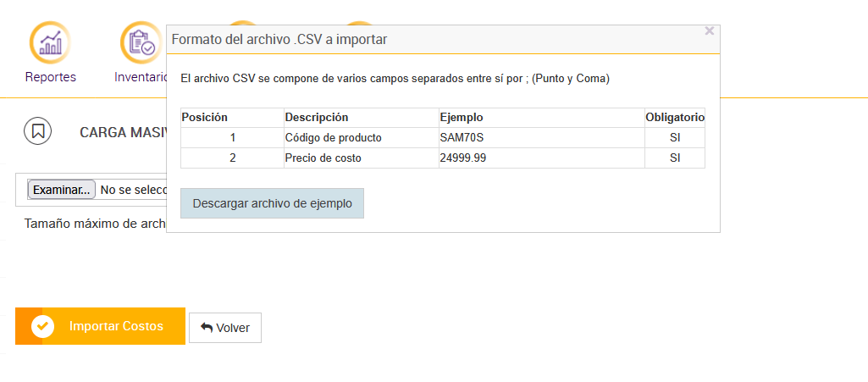868x382 pixels.
Task: Open the Inventario clipboard icon
Action: click(x=141, y=42)
